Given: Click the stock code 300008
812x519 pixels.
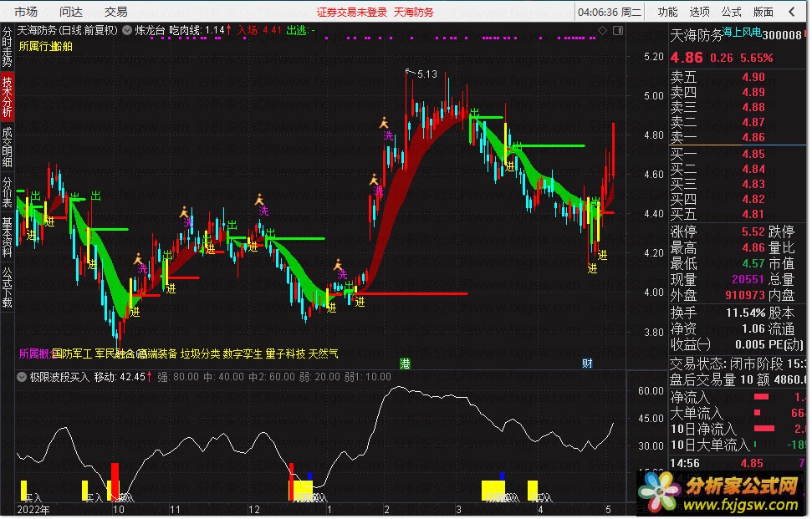Looking at the screenshot, I should coord(782,34).
